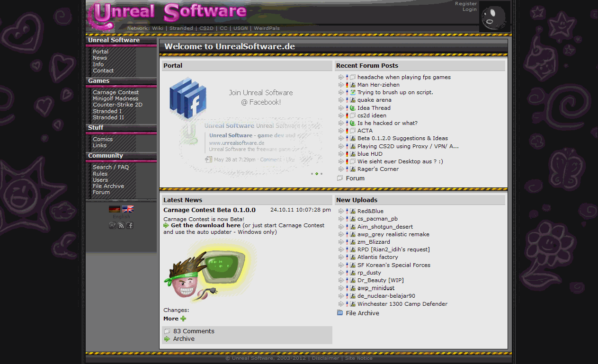Open Contact in the sidebar menu
This screenshot has height=364, width=598.
click(103, 71)
